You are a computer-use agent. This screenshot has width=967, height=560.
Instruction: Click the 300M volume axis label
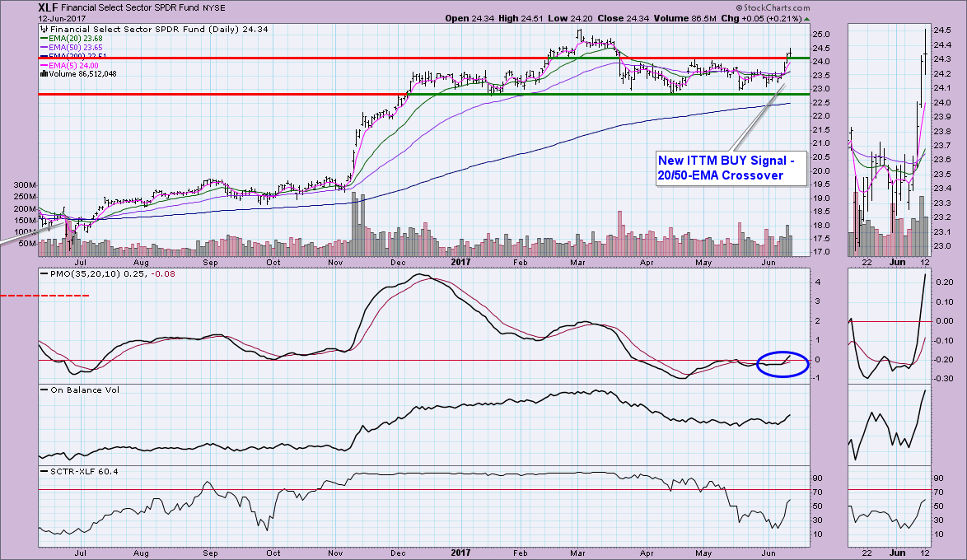pyautogui.click(x=25, y=185)
